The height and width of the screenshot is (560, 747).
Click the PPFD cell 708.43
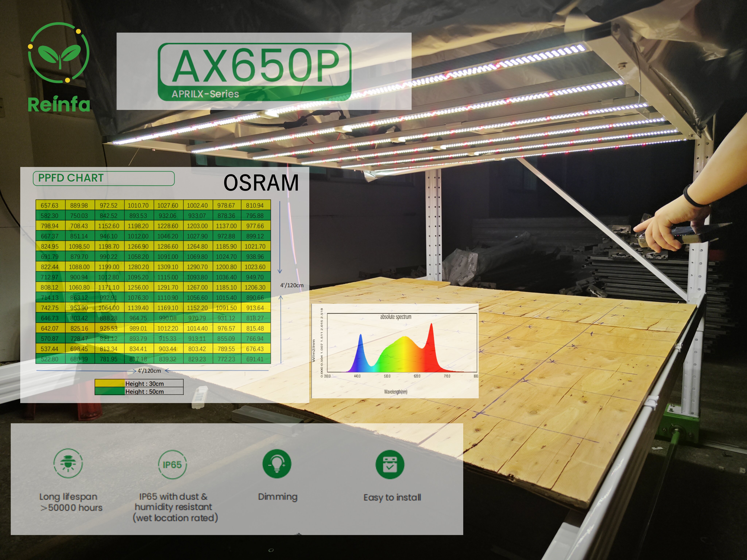(80, 226)
